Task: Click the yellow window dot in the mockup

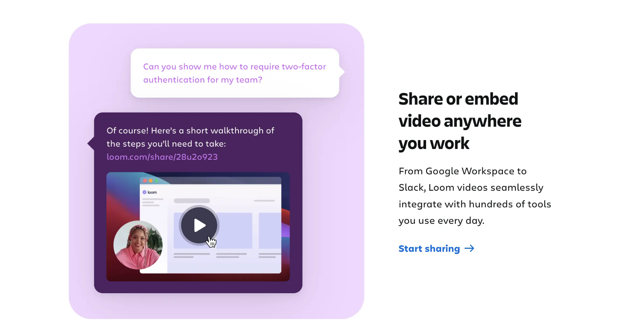Action: pos(151,181)
